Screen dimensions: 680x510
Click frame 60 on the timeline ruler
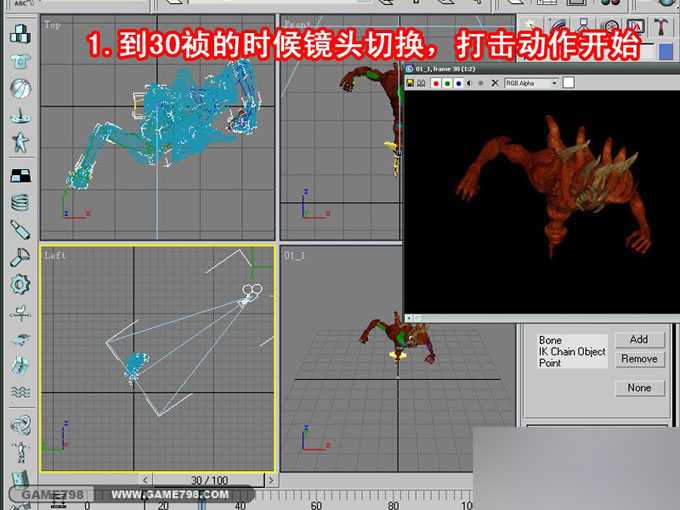[316, 505]
